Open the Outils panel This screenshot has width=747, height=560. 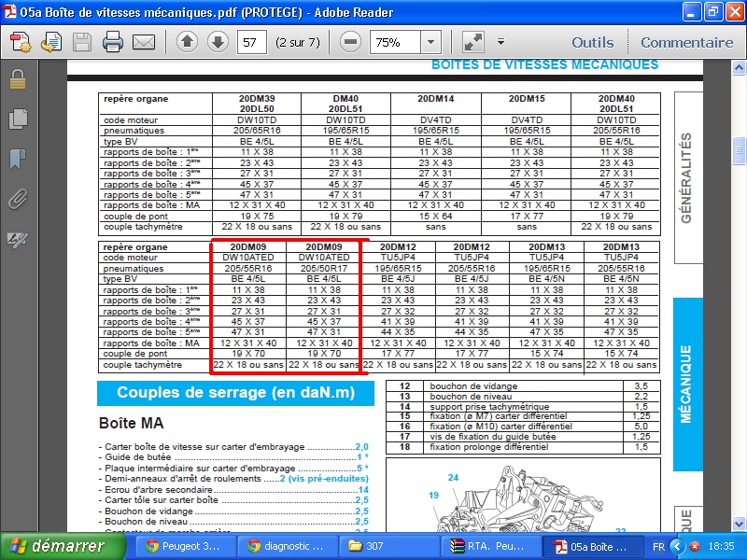(593, 42)
